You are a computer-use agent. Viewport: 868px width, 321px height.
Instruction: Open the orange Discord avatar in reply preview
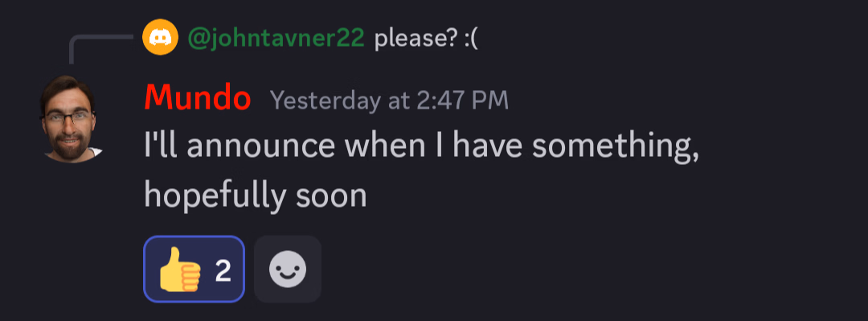click(x=160, y=37)
